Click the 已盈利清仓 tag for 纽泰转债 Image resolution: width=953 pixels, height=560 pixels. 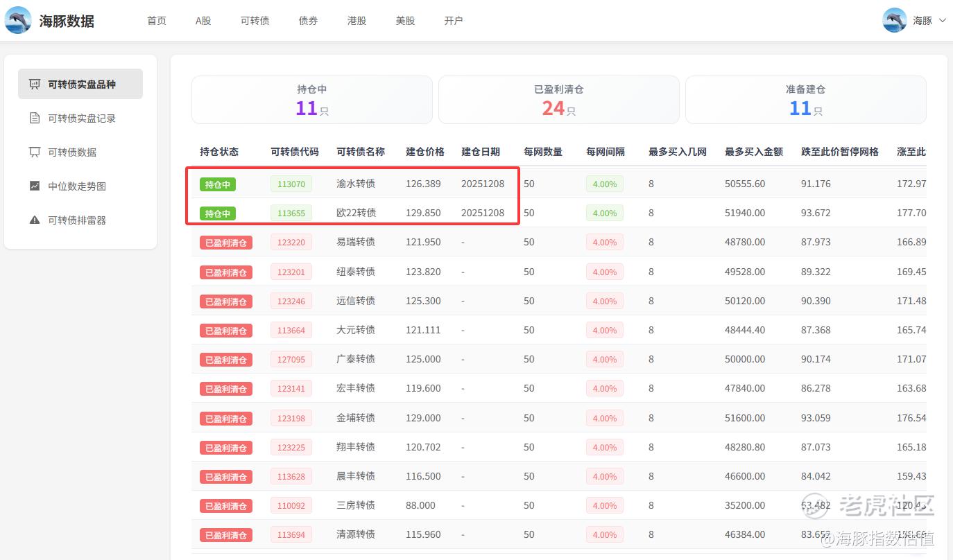coord(226,272)
